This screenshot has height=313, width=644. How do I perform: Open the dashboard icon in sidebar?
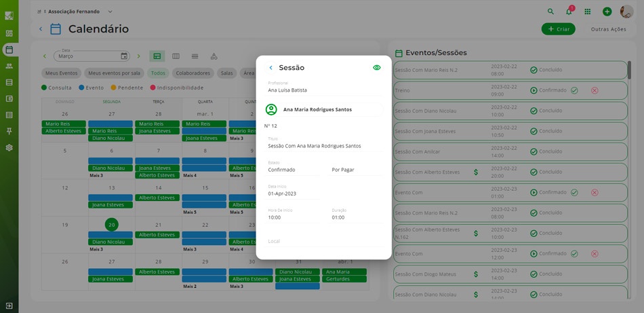click(x=9, y=33)
